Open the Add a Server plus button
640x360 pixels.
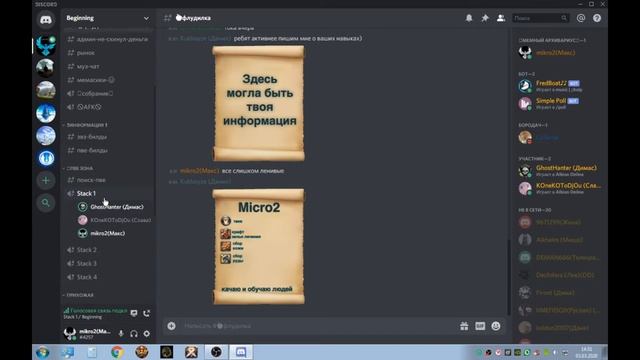(46, 180)
